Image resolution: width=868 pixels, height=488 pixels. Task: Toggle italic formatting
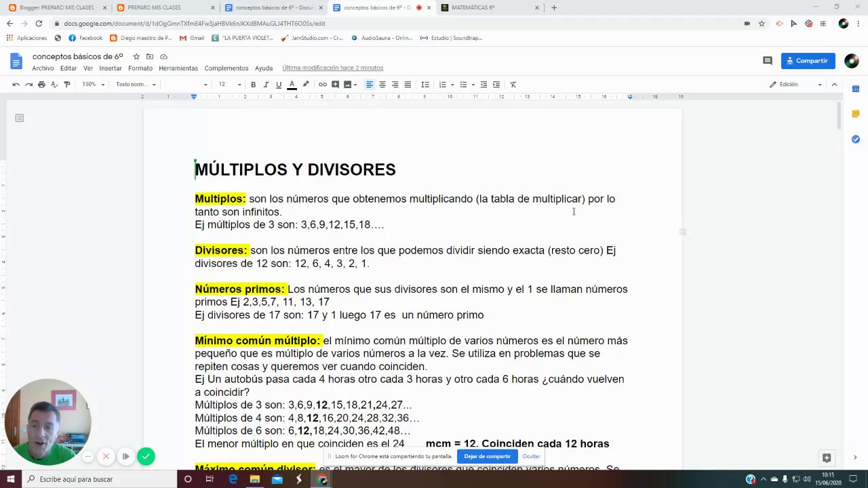[266, 85]
